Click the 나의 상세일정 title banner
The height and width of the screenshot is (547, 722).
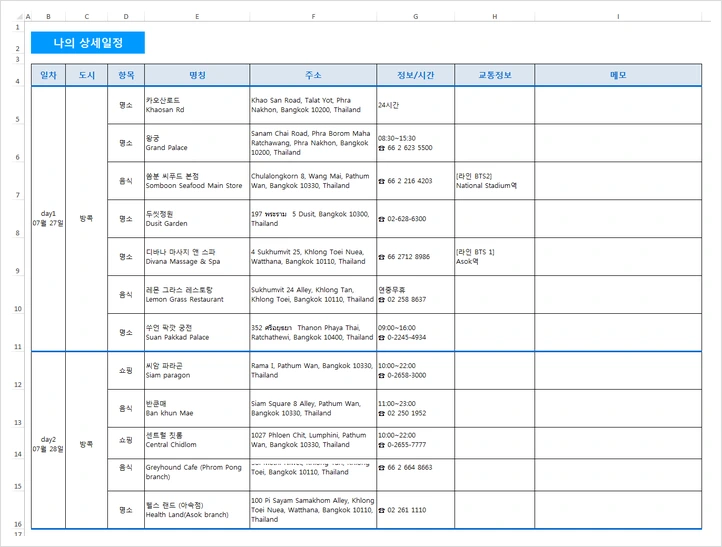(87, 43)
